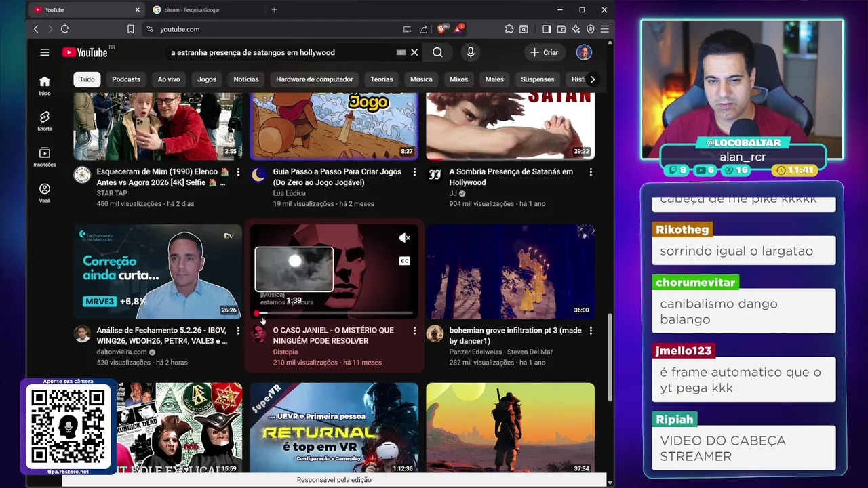Screen dimensions: 868x488
Task: Open options for Guia Passo a Passo video
Action: click(x=414, y=173)
